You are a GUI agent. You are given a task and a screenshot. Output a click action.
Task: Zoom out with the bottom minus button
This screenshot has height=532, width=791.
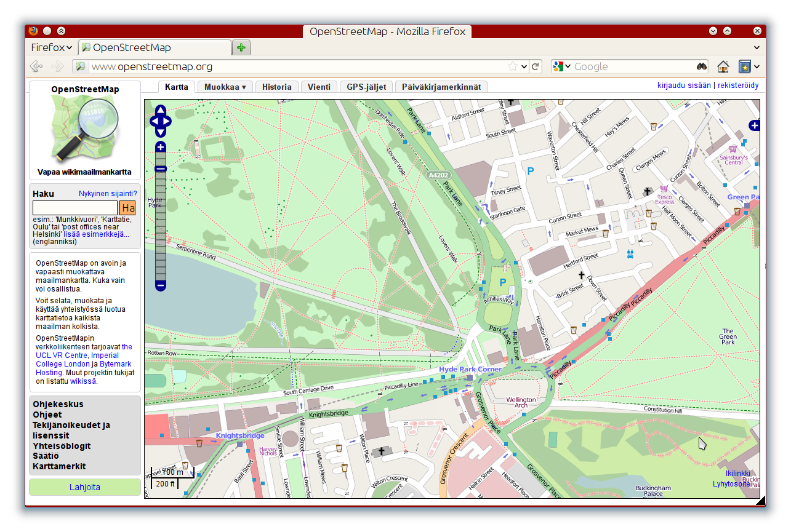[x=161, y=285]
